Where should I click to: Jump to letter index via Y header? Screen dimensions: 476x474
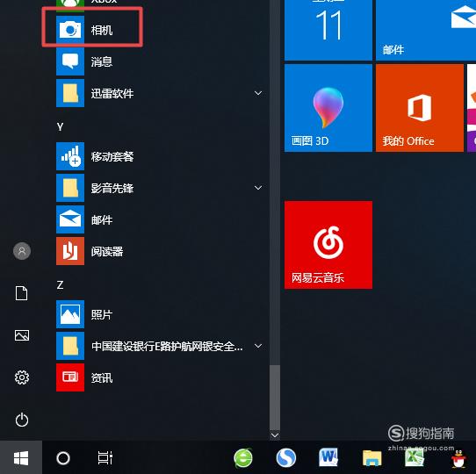tap(60, 126)
